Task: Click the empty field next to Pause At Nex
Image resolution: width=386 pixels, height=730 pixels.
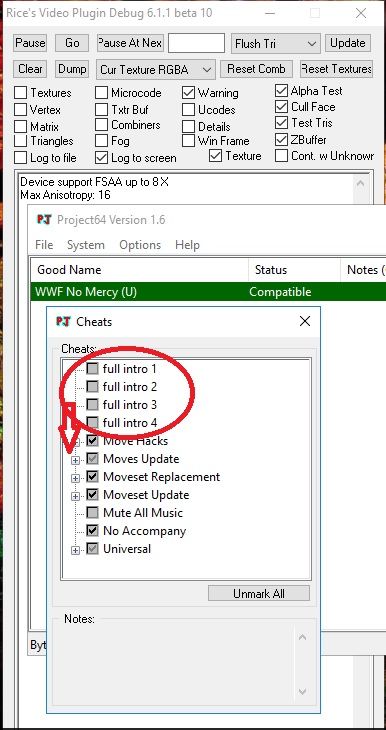Action: point(196,43)
